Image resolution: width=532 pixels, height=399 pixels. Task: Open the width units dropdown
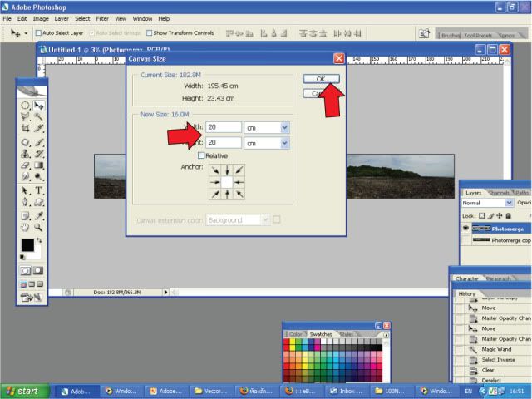click(284, 127)
